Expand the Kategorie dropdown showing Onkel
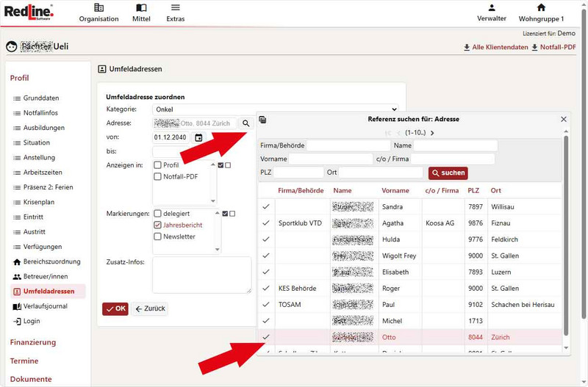This screenshot has width=588, height=387. 276,109
